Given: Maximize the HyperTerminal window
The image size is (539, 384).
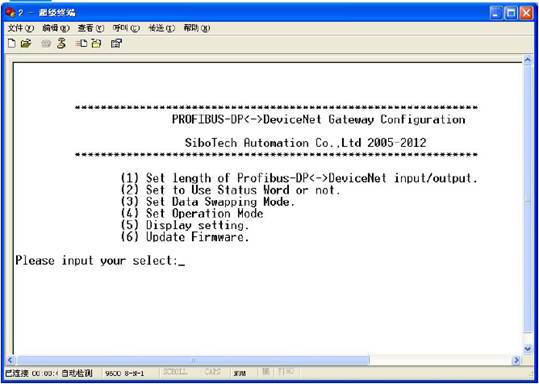Looking at the screenshot, I should pos(511,13).
